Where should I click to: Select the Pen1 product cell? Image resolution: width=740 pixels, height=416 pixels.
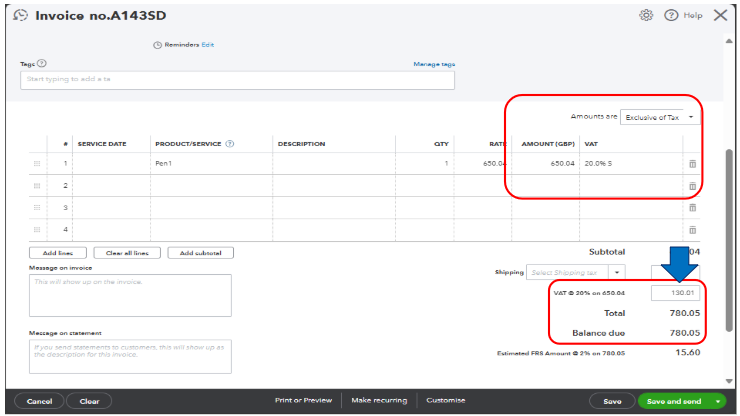click(211, 163)
